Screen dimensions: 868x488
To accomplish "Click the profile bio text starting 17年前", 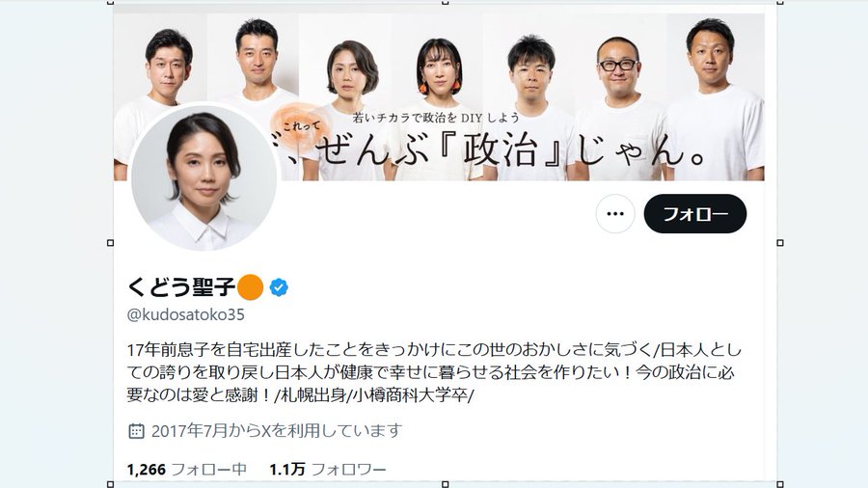I will tap(434, 372).
